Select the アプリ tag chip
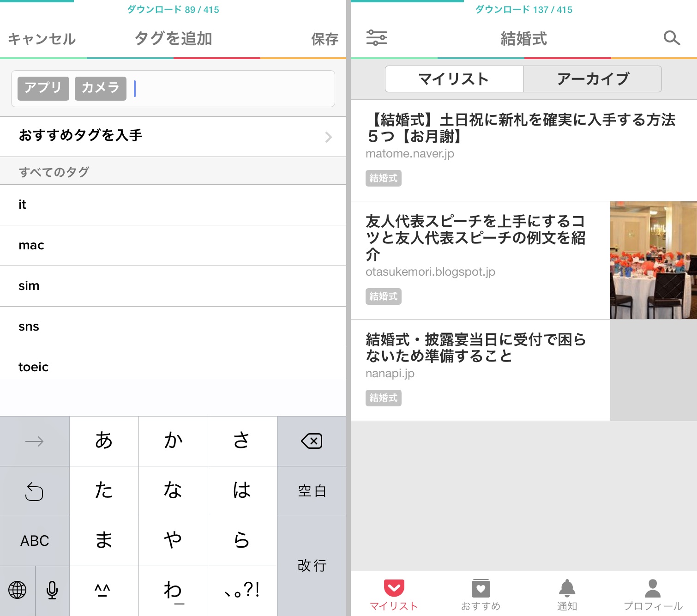Viewport: 697px width, 616px height. [x=43, y=88]
